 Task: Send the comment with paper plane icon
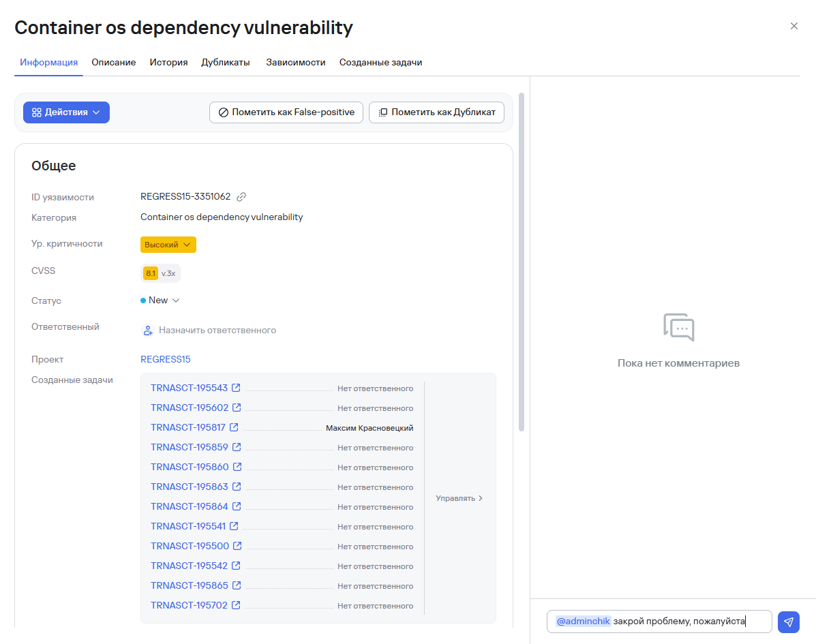(x=789, y=622)
